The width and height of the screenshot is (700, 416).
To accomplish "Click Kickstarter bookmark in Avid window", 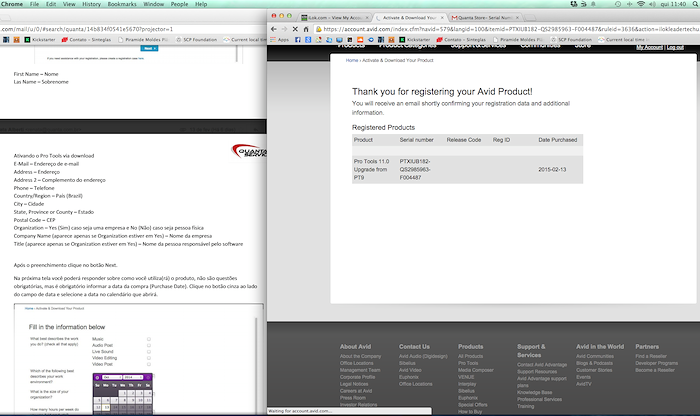I will [x=414, y=40].
